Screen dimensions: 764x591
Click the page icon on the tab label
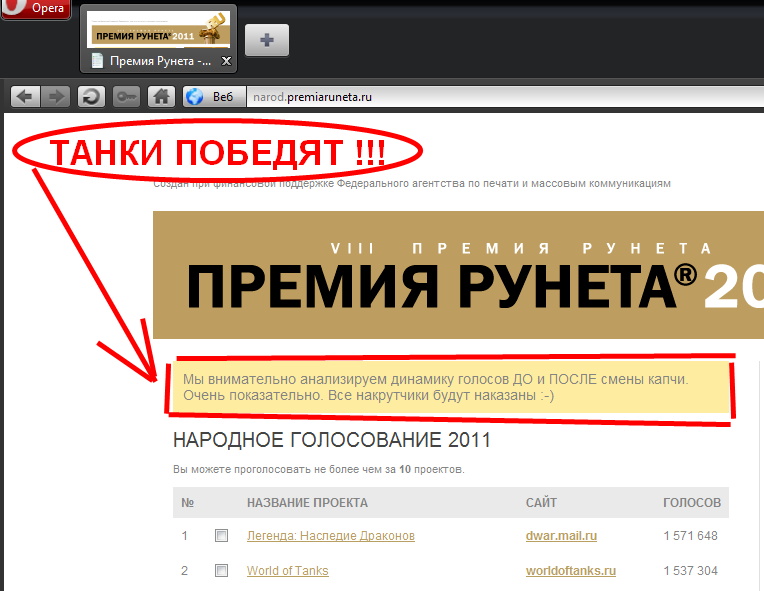click(x=97, y=61)
